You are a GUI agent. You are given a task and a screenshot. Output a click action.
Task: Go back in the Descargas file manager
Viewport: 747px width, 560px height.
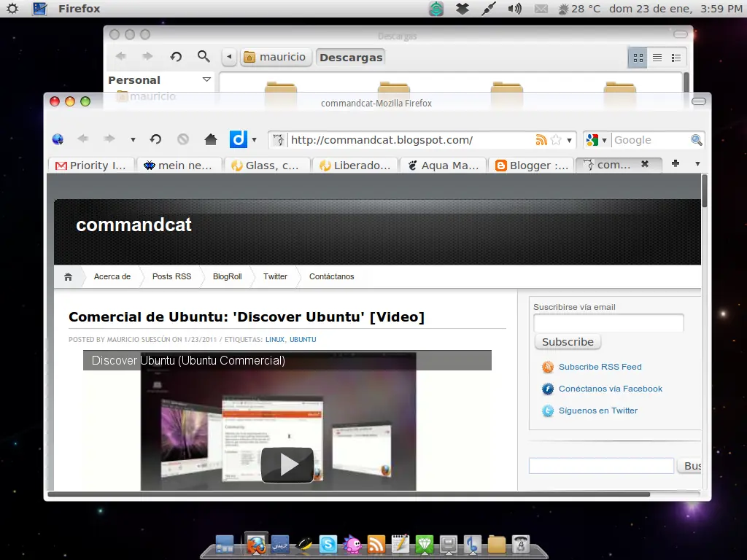pos(121,56)
